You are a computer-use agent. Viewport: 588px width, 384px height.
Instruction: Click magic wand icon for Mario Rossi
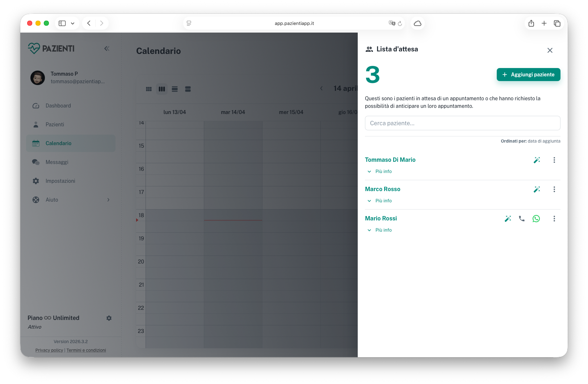tap(508, 219)
